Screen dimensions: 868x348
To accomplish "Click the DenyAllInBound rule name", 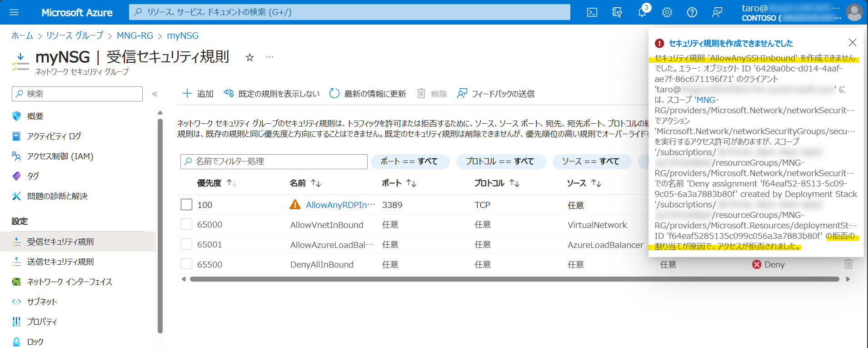I will [322, 264].
